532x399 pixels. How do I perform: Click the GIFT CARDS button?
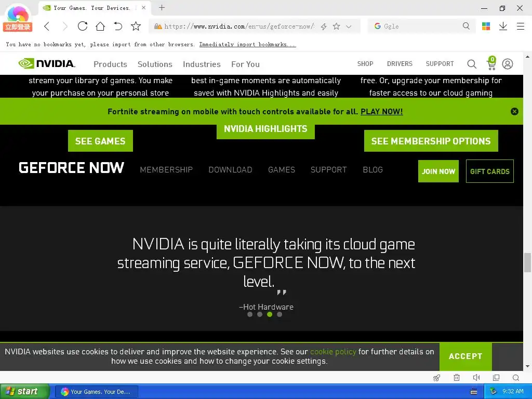[x=489, y=171]
